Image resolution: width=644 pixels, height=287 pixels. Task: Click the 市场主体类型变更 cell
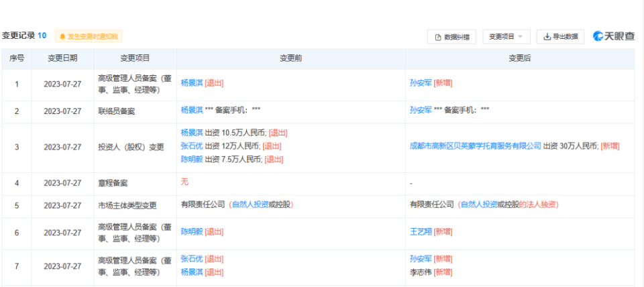click(x=135, y=205)
